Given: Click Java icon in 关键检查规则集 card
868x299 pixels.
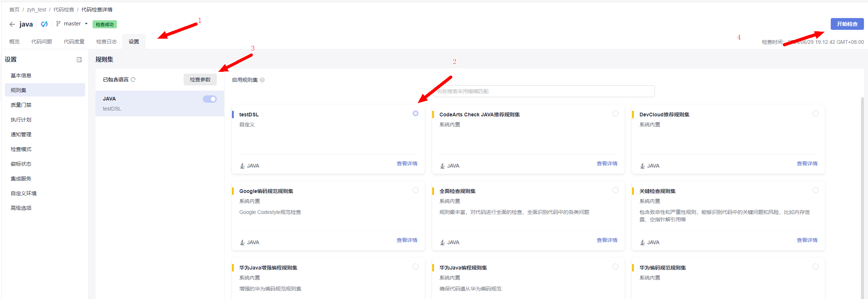Looking at the screenshot, I should 642,242.
